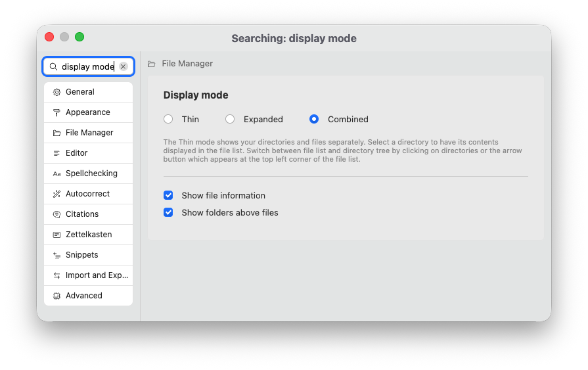The width and height of the screenshot is (588, 370).
Task: Click the Advanced chip icon
Action: tap(57, 296)
